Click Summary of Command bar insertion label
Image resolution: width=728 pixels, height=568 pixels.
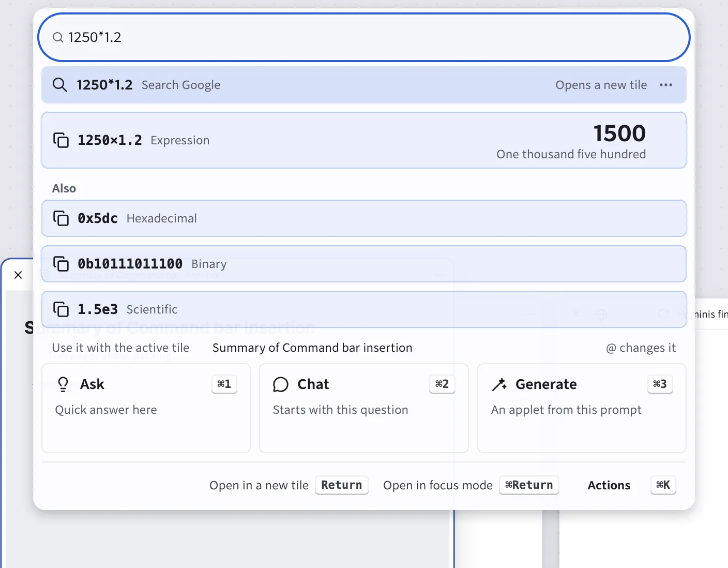[312, 348]
